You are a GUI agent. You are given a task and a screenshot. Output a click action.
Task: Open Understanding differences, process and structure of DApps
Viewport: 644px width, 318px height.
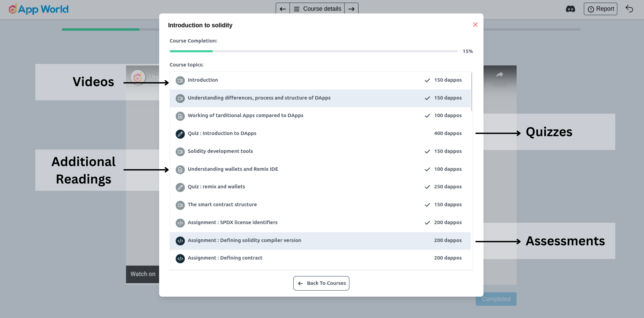pyautogui.click(x=320, y=98)
